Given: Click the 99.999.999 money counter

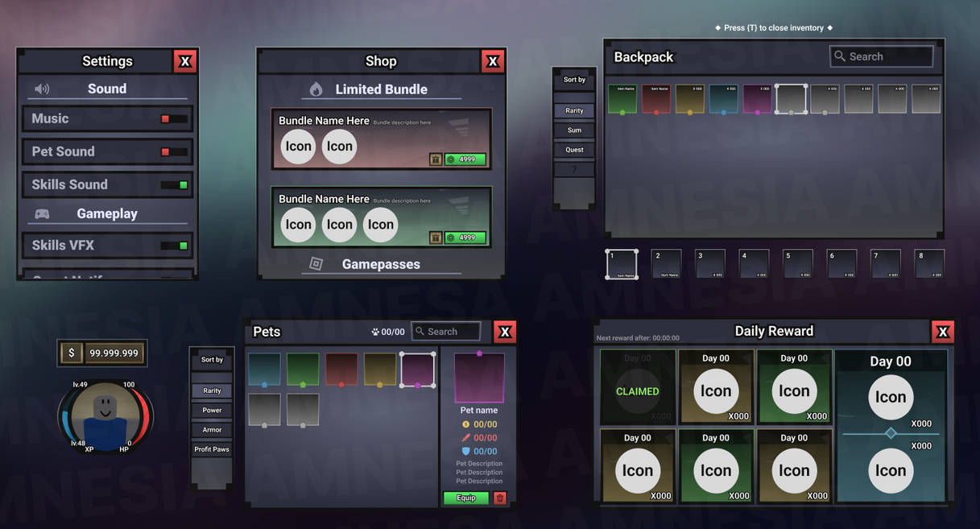Looking at the screenshot, I should pos(114,353).
